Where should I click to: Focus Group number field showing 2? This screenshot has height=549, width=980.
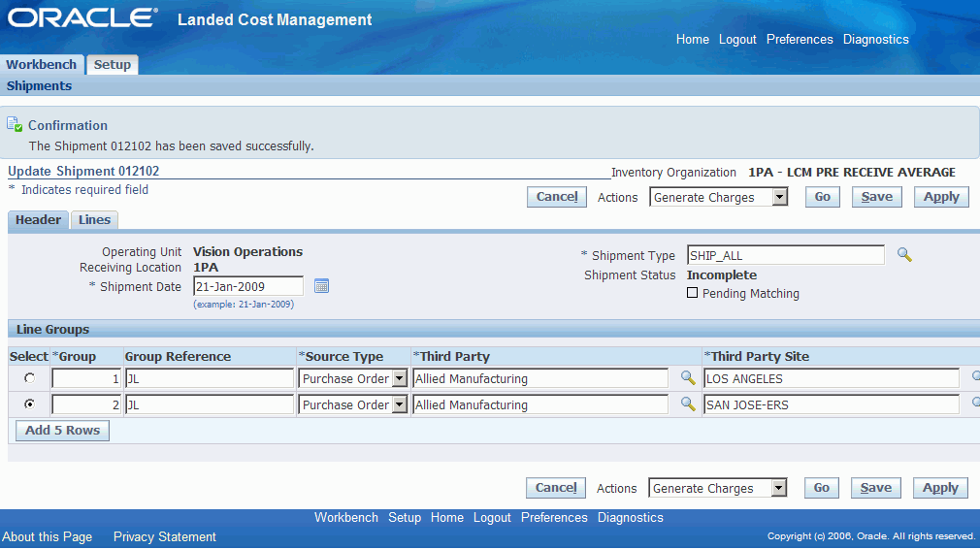tap(86, 404)
